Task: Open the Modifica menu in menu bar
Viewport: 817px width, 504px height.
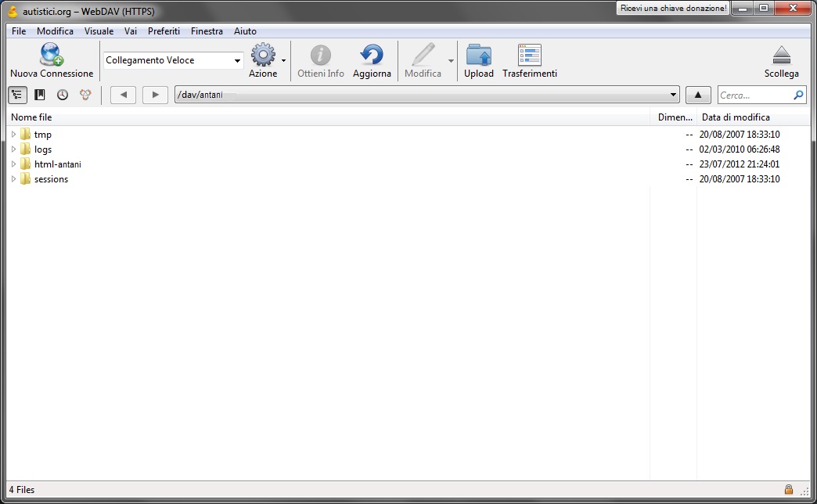Action: point(55,31)
